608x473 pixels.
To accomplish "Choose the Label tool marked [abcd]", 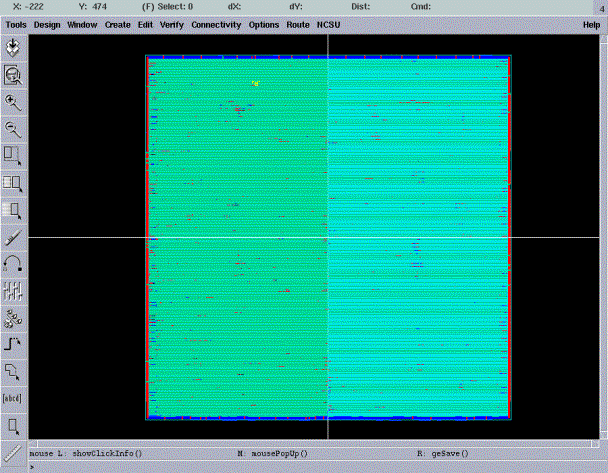I will pos(14,399).
